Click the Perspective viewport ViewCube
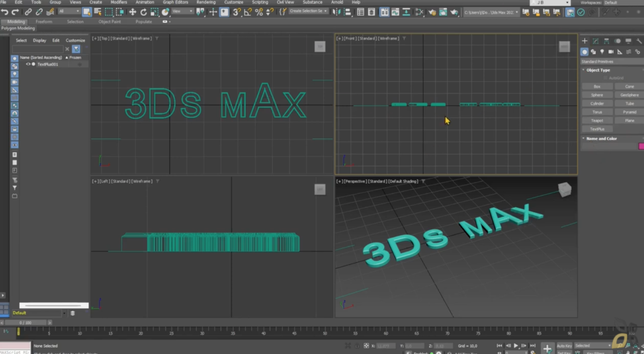The height and width of the screenshot is (354, 644). tap(565, 189)
